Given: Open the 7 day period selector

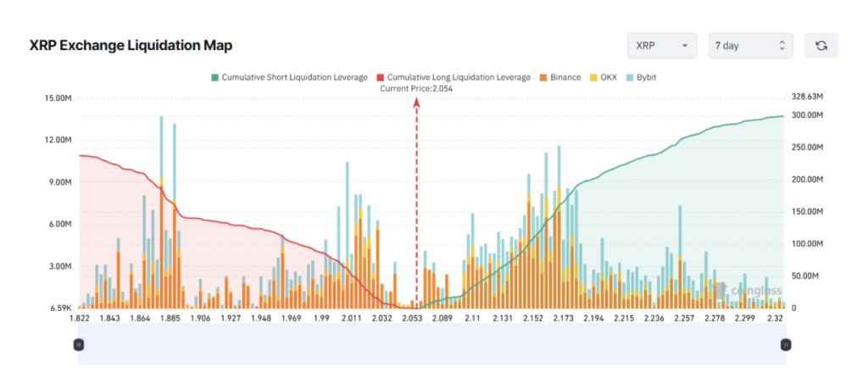Looking at the screenshot, I should click(x=750, y=46).
